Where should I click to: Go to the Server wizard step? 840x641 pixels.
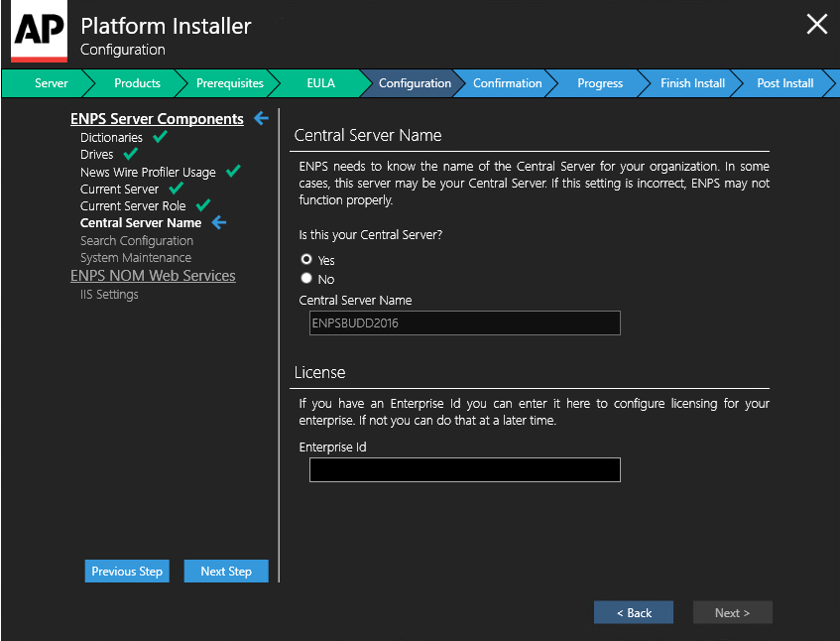[51, 83]
